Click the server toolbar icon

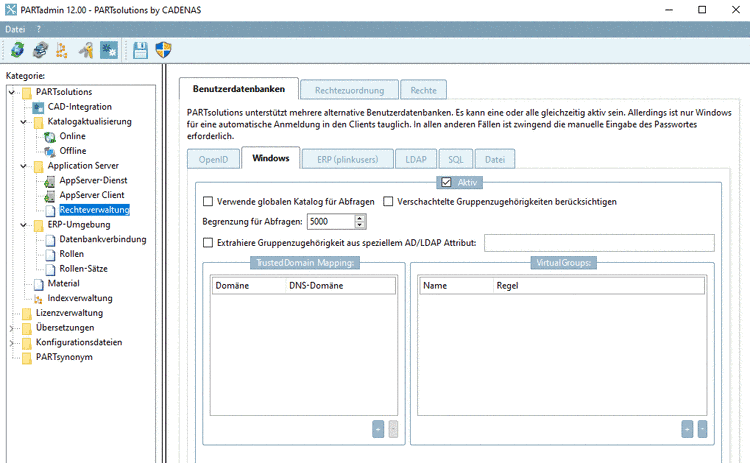tap(40, 50)
